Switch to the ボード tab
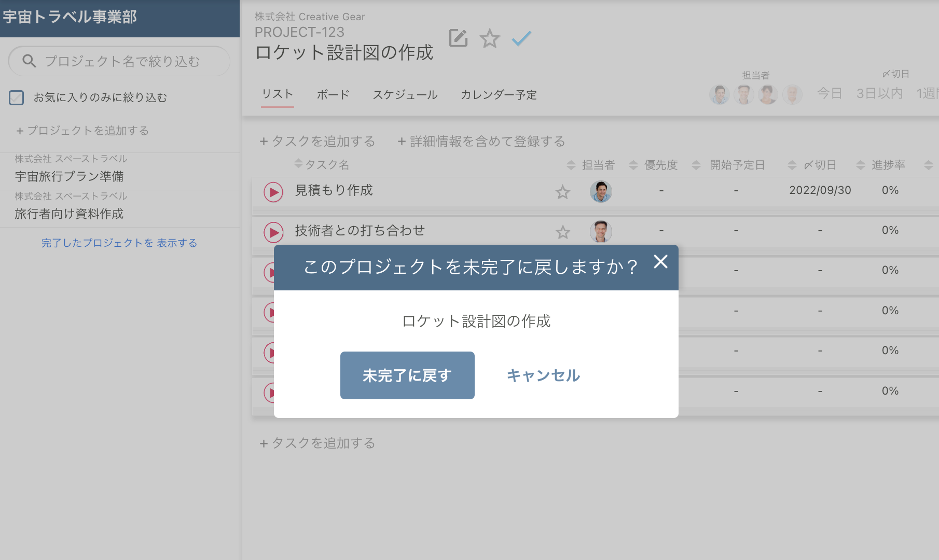This screenshot has height=560, width=939. pyautogui.click(x=333, y=94)
